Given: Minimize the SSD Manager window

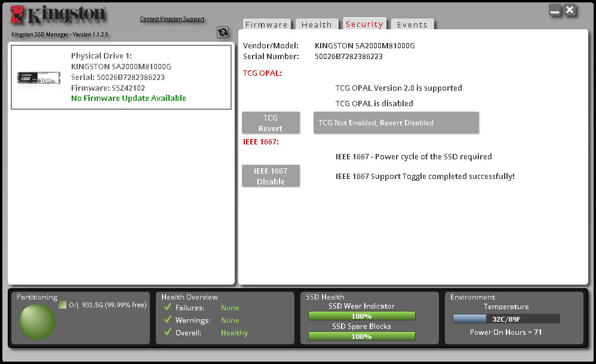Looking at the screenshot, I should click(555, 11).
